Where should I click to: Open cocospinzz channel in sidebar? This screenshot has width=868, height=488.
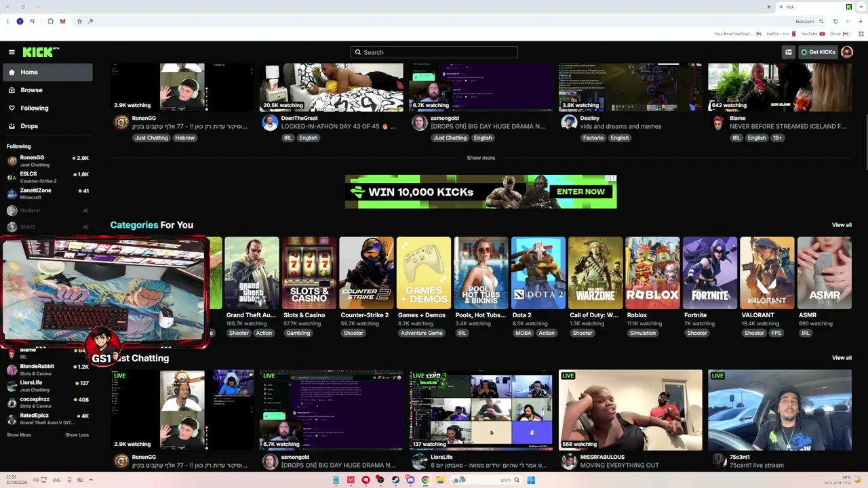[x=47, y=402]
